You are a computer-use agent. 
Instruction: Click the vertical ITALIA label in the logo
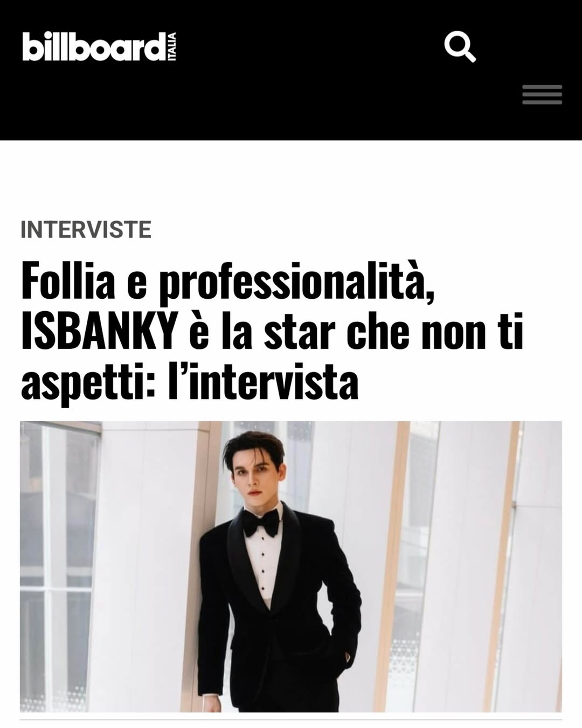tap(172, 47)
